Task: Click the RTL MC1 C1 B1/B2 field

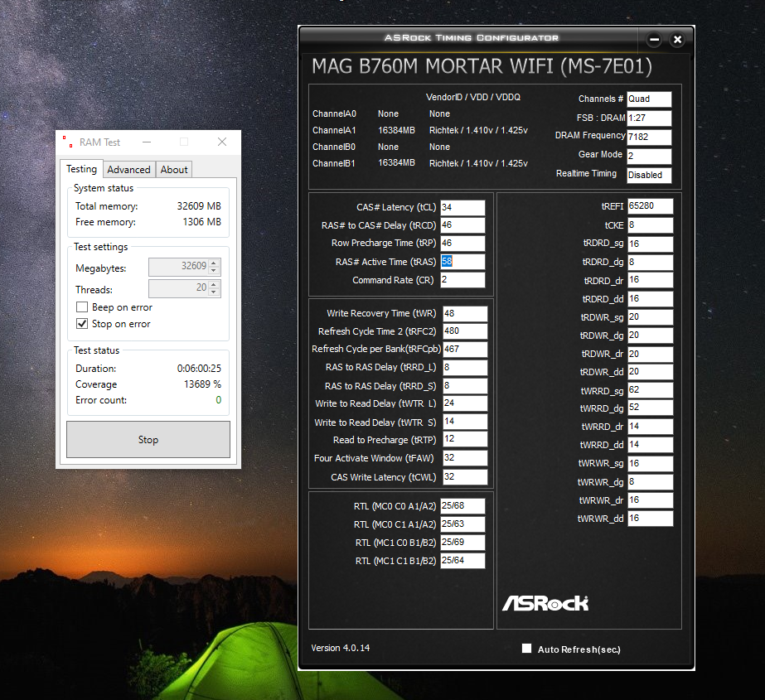Action: coord(462,561)
